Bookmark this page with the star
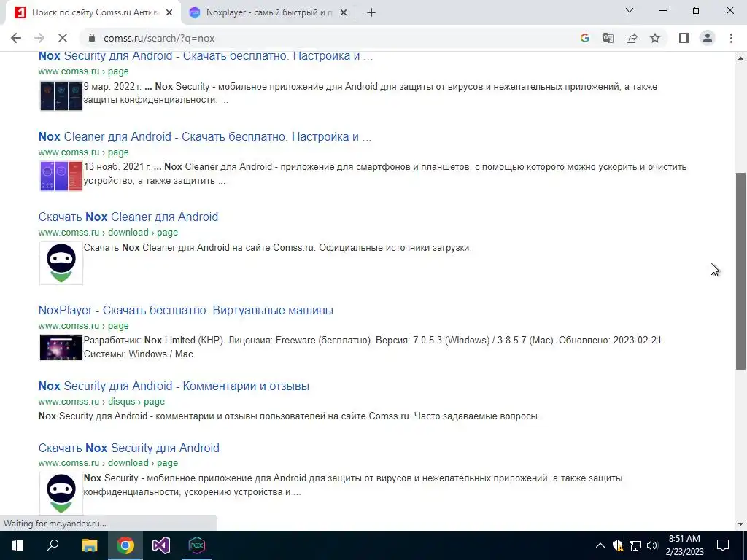This screenshot has width=747, height=560. coord(655,38)
